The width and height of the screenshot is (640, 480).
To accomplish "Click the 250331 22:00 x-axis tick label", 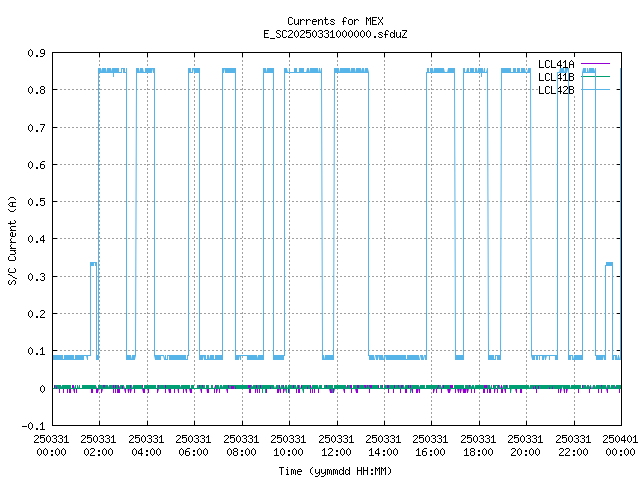I will tap(573, 446).
